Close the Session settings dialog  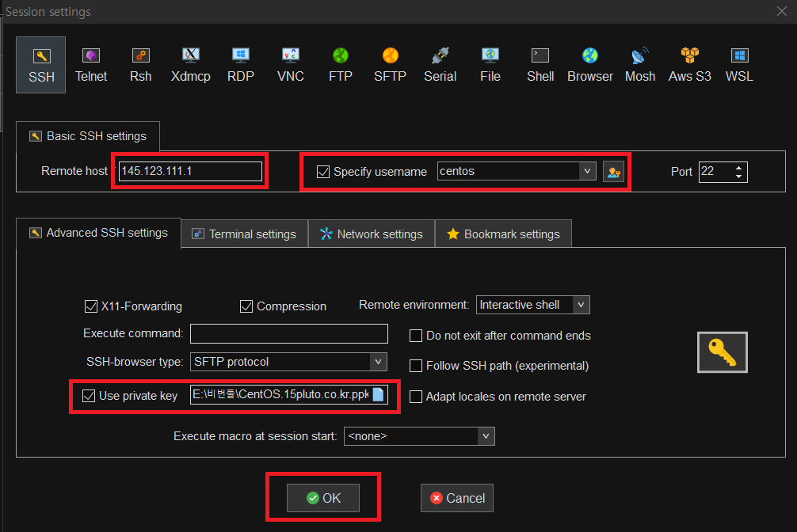coord(782,11)
